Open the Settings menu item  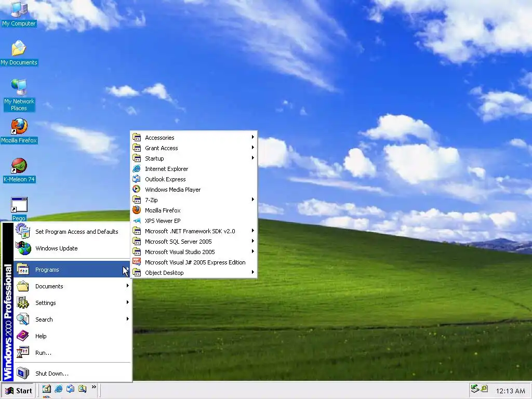tap(72, 303)
